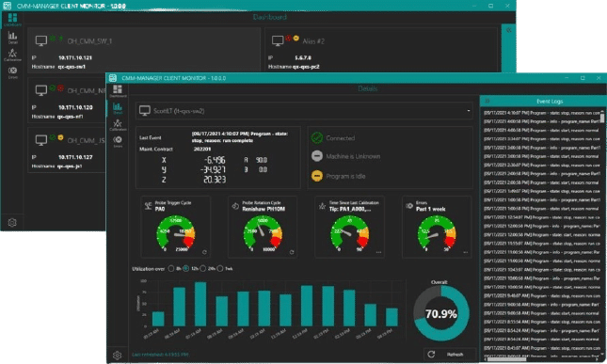Screen dimensions: 607x364
Task: Open the ScottLT machine selector dropdown
Action: click(x=305, y=111)
